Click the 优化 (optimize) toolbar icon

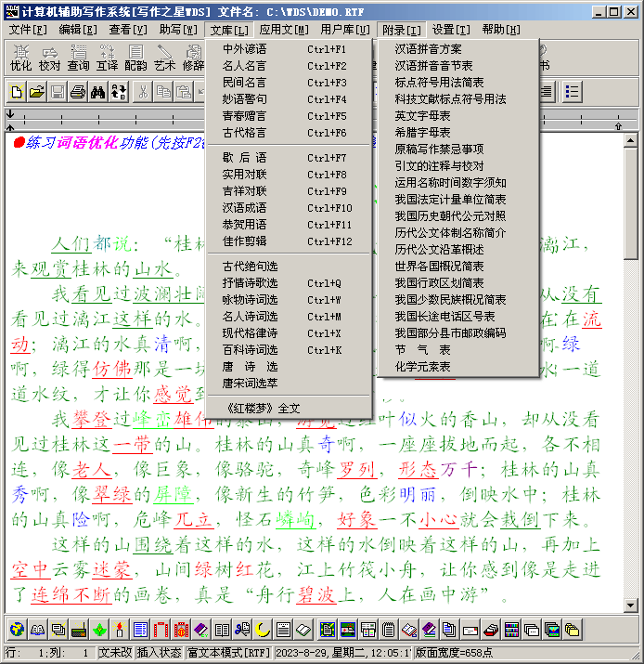pyautogui.click(x=20, y=58)
